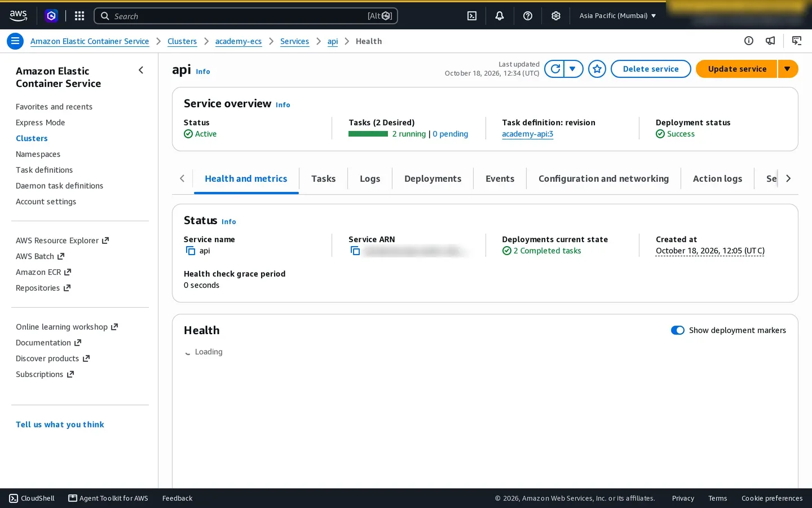Open the help question mark menu

(x=528, y=16)
